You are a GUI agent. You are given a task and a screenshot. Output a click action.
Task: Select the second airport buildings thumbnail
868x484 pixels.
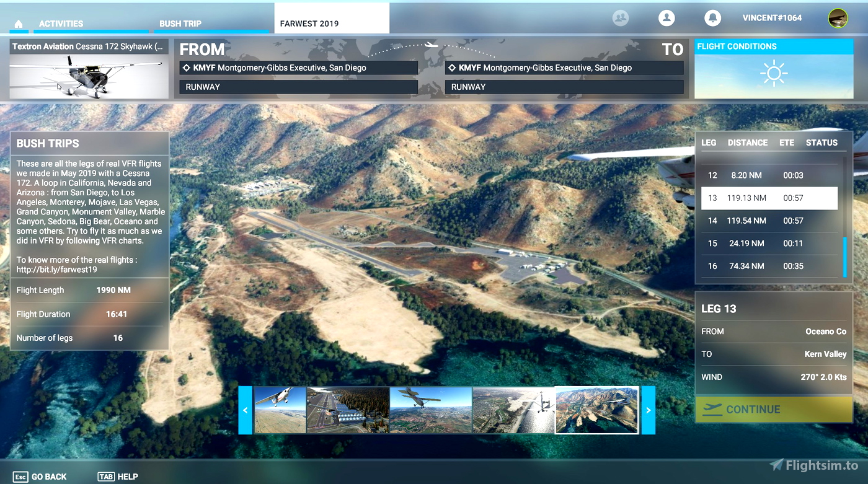click(x=348, y=410)
